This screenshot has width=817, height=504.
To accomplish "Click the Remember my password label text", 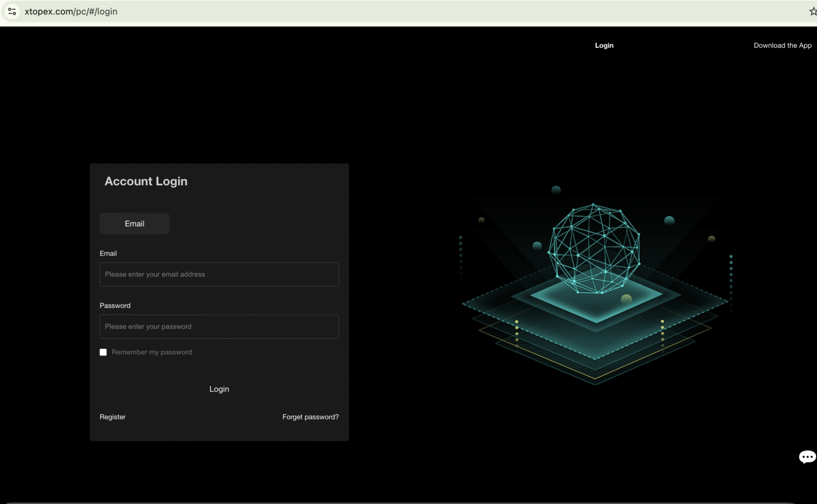I will click(152, 352).
